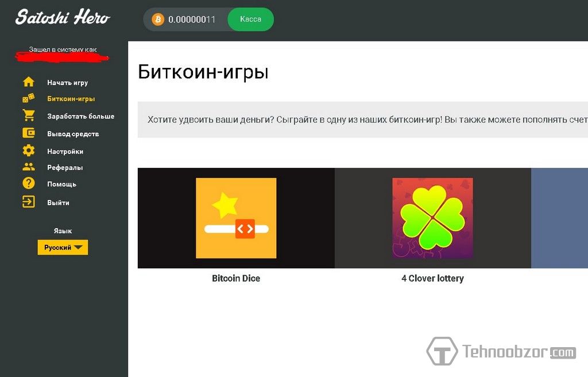Click the 4 Clover lottery title link

[432, 278]
